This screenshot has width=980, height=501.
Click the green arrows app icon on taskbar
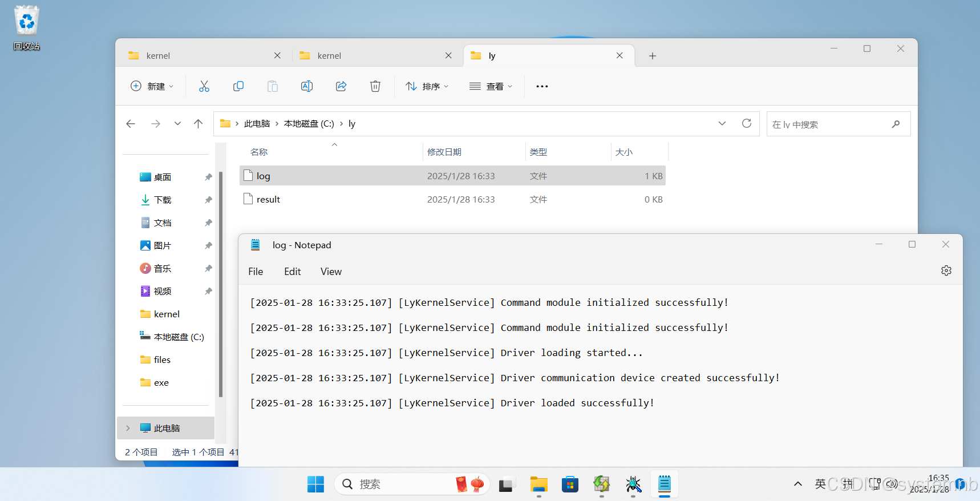pyautogui.click(x=602, y=484)
